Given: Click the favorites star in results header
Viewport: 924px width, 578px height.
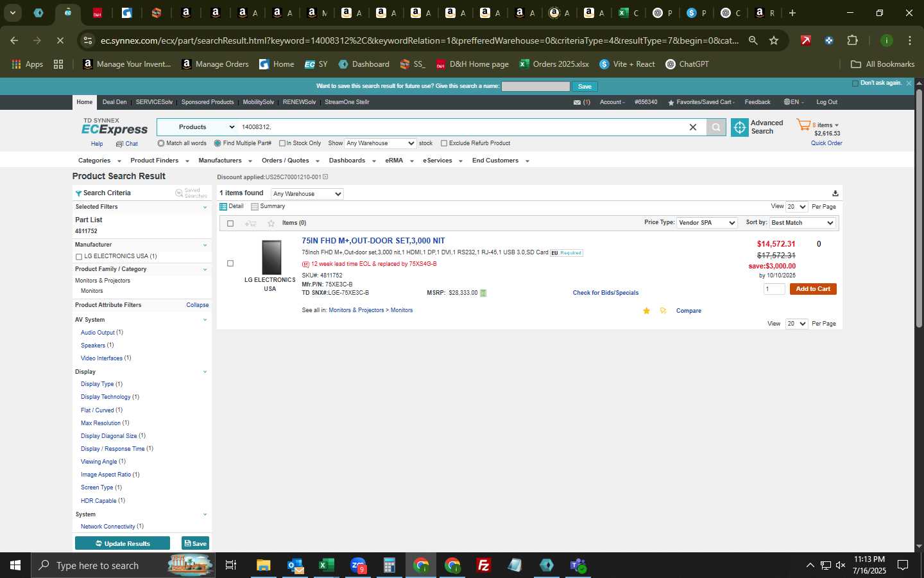Looking at the screenshot, I should (x=271, y=223).
